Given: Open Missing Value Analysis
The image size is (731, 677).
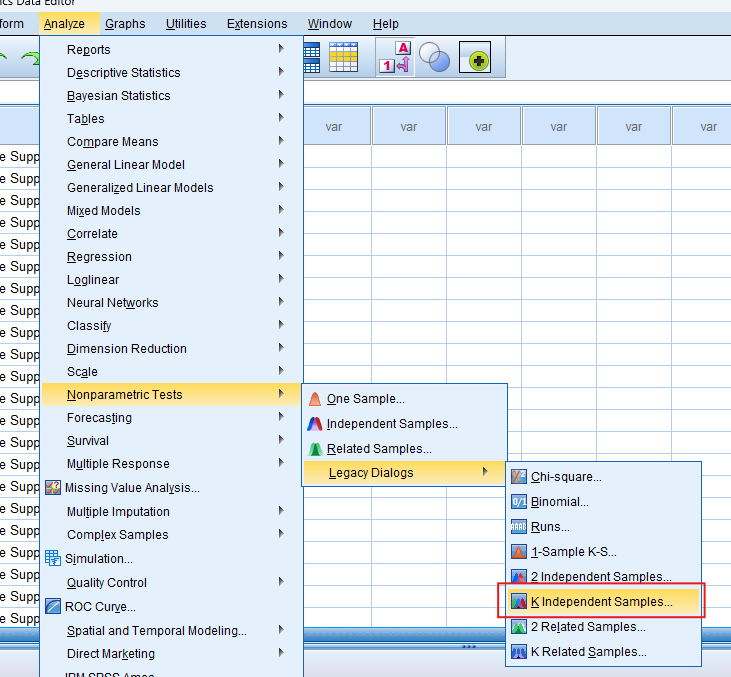Looking at the screenshot, I should click(131, 488).
